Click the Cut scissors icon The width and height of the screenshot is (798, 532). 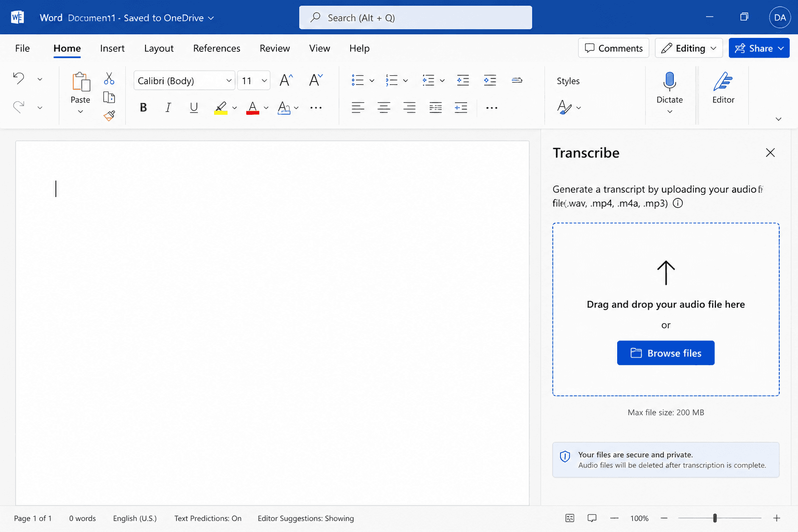coord(109,78)
